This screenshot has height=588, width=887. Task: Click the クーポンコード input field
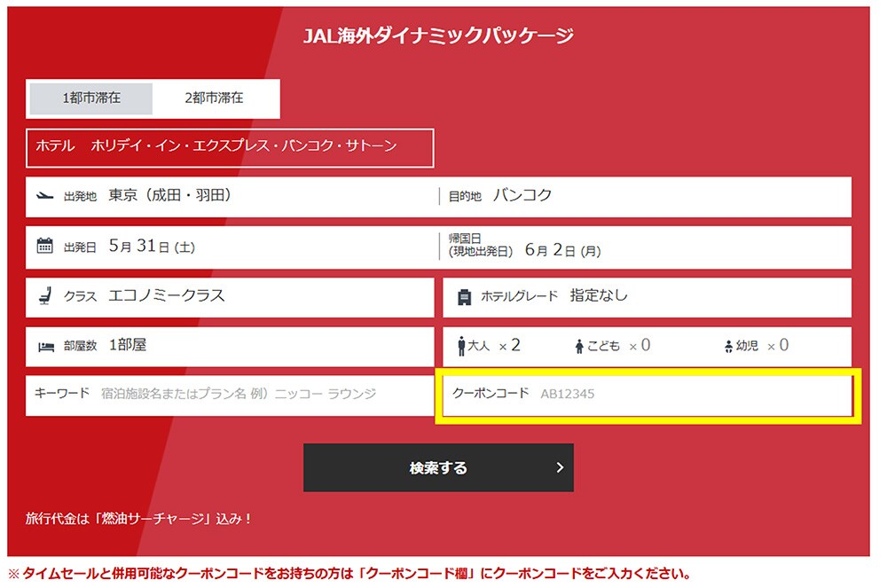click(x=648, y=396)
